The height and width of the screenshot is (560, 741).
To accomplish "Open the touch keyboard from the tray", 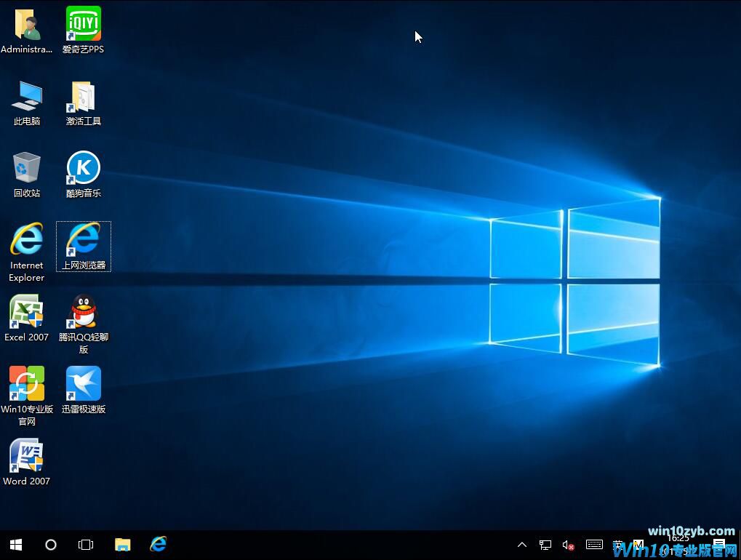I will click(594, 545).
